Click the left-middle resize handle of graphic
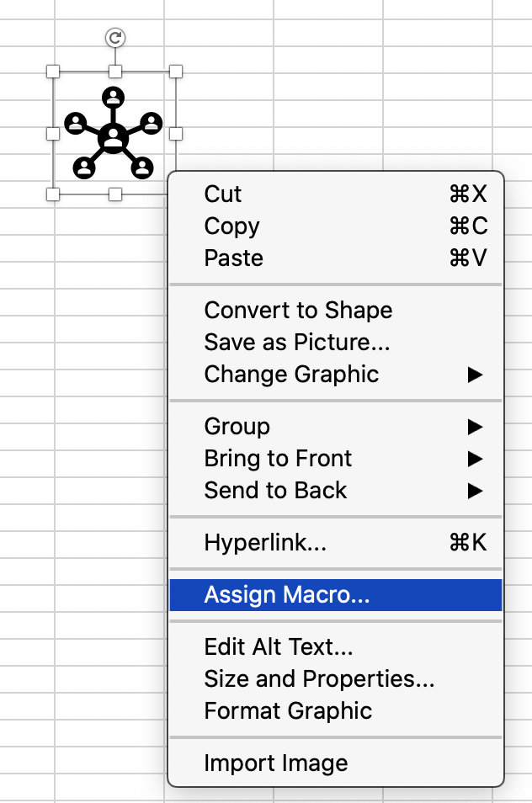532x803 pixels. pyautogui.click(x=53, y=134)
